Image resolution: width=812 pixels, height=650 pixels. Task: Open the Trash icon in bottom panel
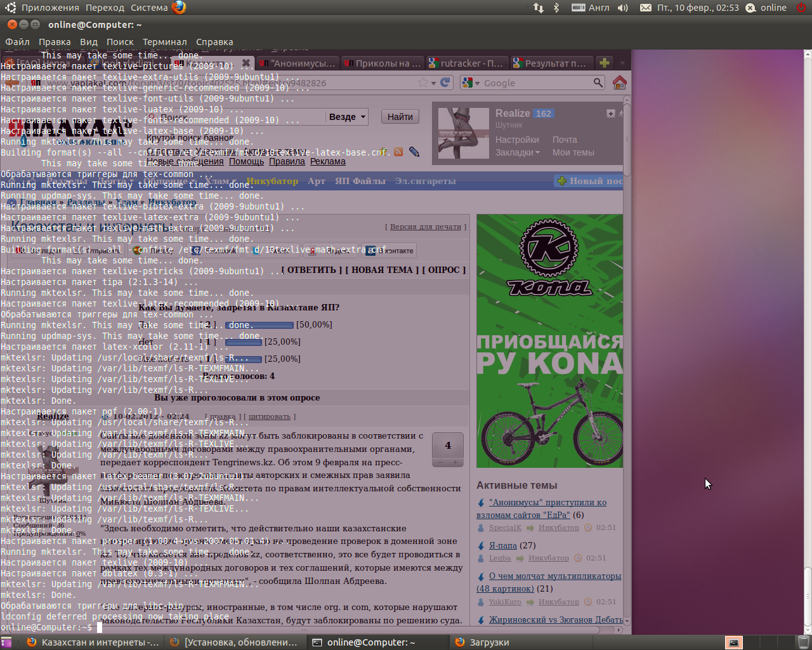(x=803, y=642)
